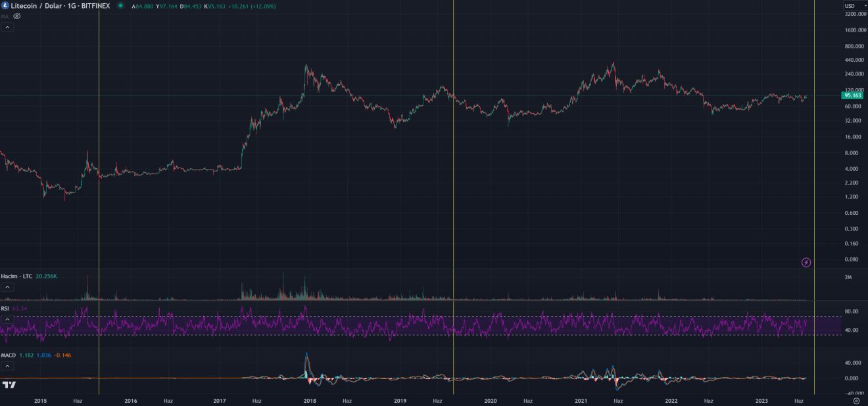This screenshot has height=406, width=868.
Task: Click the 800.000 level on price scale
Action: point(853,46)
